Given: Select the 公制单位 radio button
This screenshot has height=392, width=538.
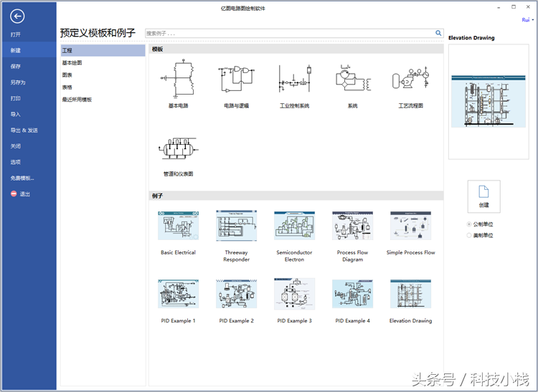Looking at the screenshot, I should (x=469, y=224).
